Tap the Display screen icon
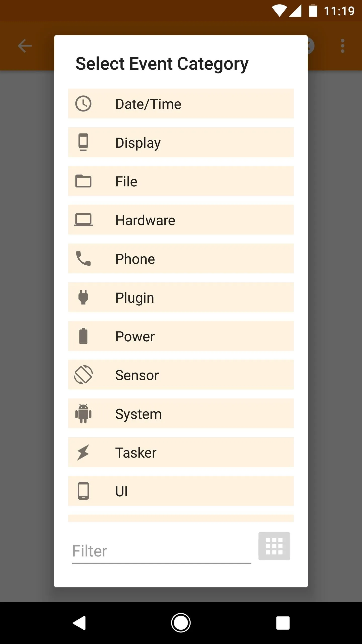362x644 pixels. click(x=83, y=142)
